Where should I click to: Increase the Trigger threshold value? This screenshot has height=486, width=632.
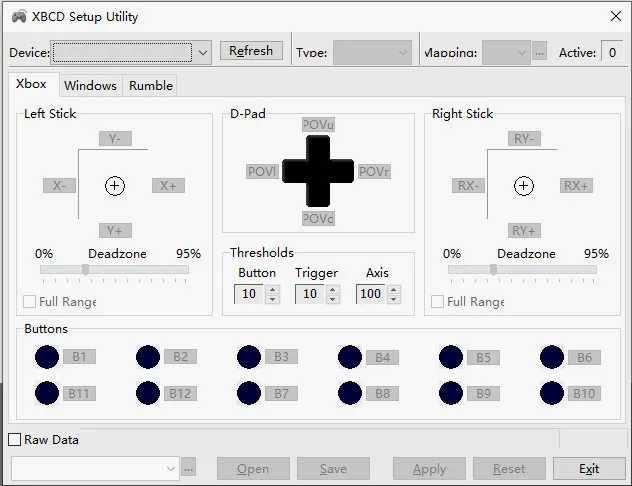pyautogui.click(x=333, y=290)
